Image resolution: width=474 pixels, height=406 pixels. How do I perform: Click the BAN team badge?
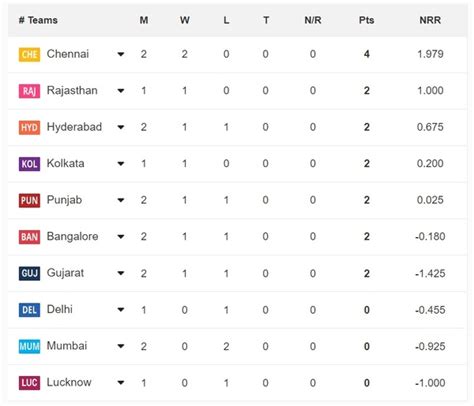pyautogui.click(x=29, y=237)
